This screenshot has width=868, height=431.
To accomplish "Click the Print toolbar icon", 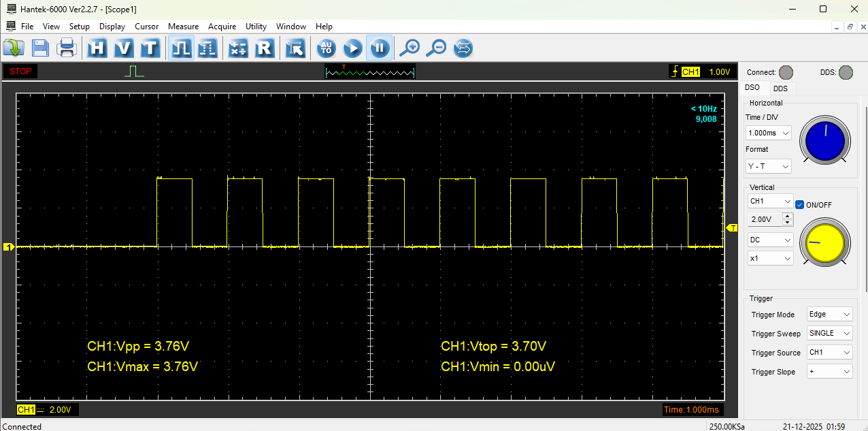I will point(67,48).
